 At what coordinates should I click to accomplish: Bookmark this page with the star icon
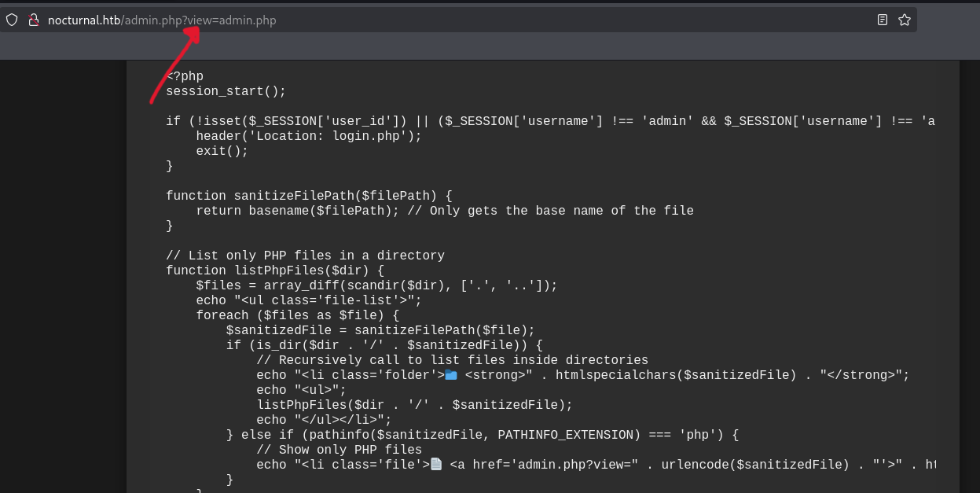[905, 20]
